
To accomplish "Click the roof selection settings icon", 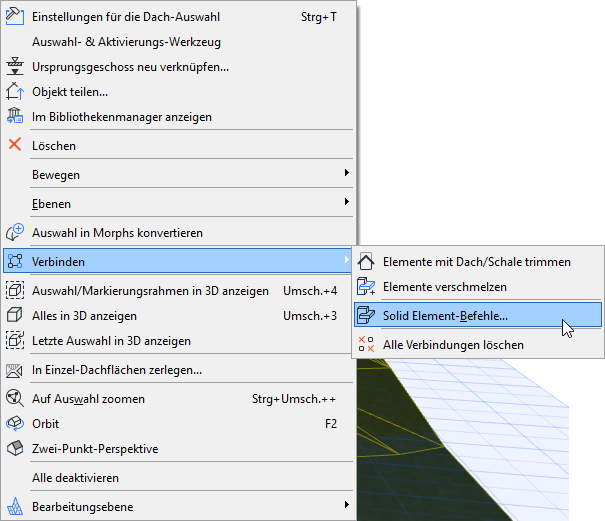I will click(15, 17).
